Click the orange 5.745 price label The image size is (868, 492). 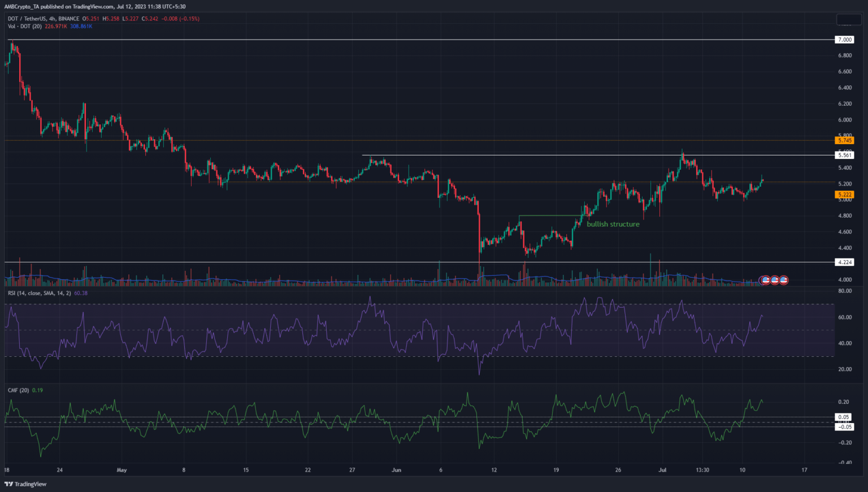pos(845,140)
